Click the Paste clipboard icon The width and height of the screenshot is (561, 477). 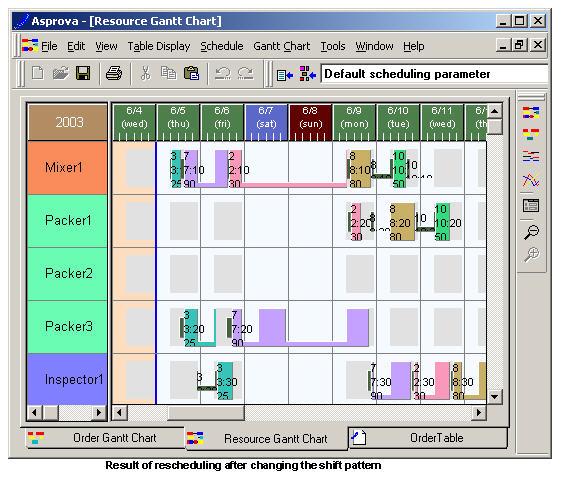pyautogui.click(x=191, y=73)
